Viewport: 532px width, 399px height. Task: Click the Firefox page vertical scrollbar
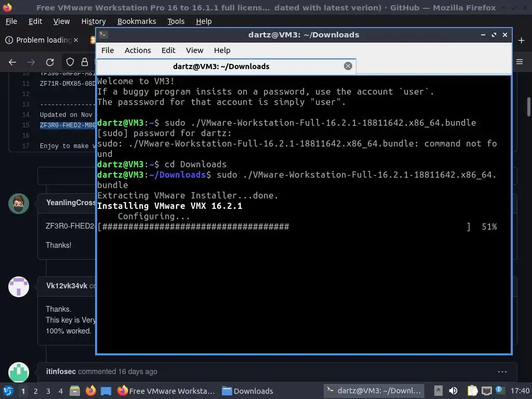click(528, 107)
